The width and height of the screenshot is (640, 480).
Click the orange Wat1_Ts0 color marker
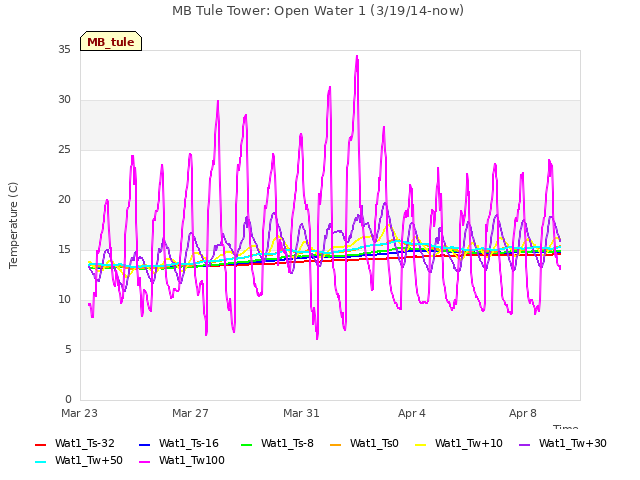point(336,445)
